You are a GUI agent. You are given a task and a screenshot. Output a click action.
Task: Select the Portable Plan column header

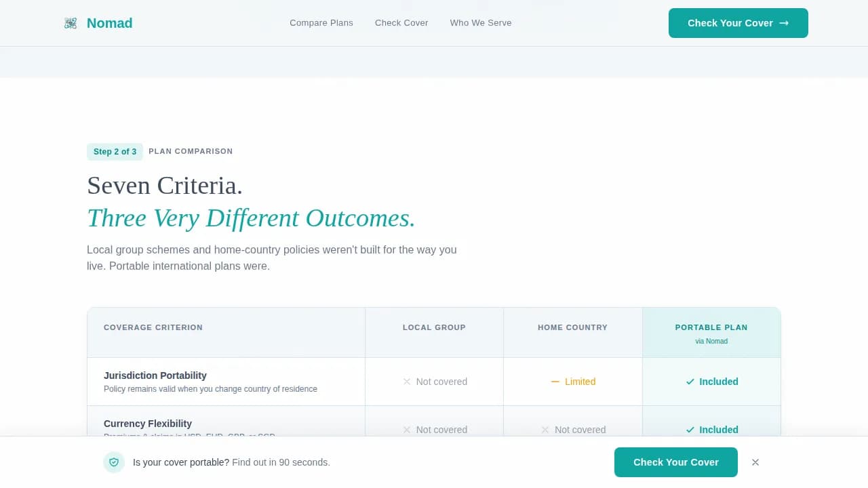(711, 327)
